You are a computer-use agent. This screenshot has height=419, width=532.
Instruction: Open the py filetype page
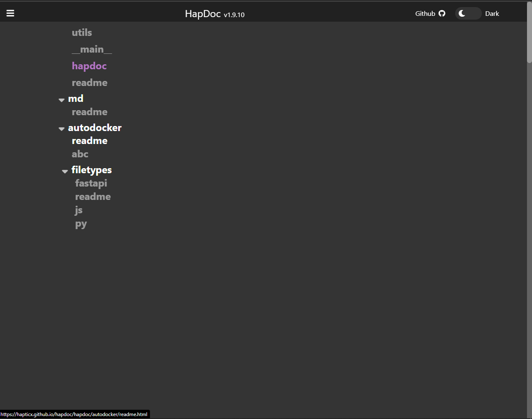[x=81, y=224]
